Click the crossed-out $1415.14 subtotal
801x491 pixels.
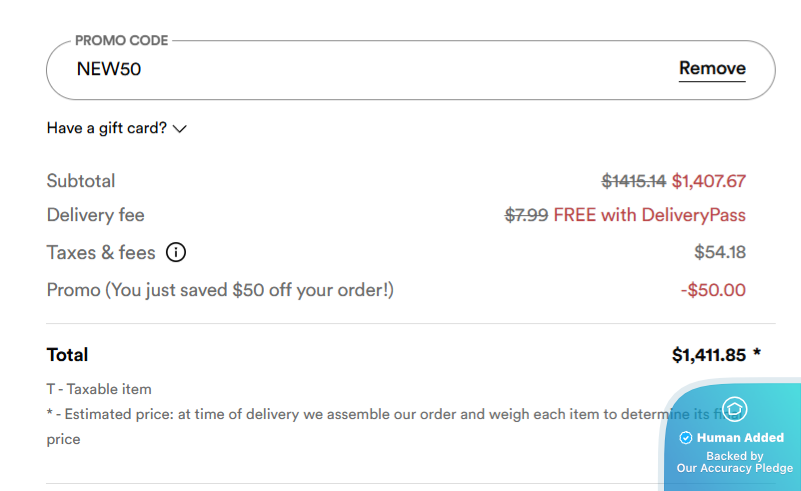pos(634,181)
